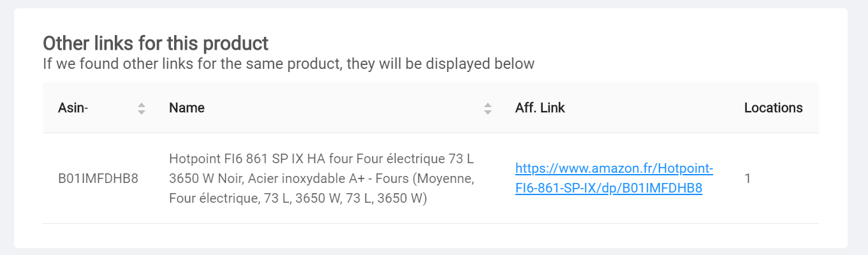
Task: Open the amazon.fr Hotpoint affiliate link
Action: coord(614,169)
